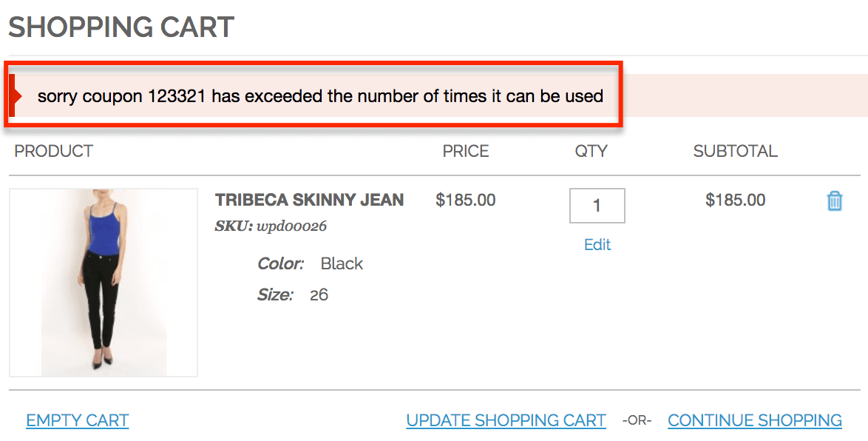Click Update Shopping Cart link
This screenshot has height=441, width=868.
pyautogui.click(x=506, y=420)
